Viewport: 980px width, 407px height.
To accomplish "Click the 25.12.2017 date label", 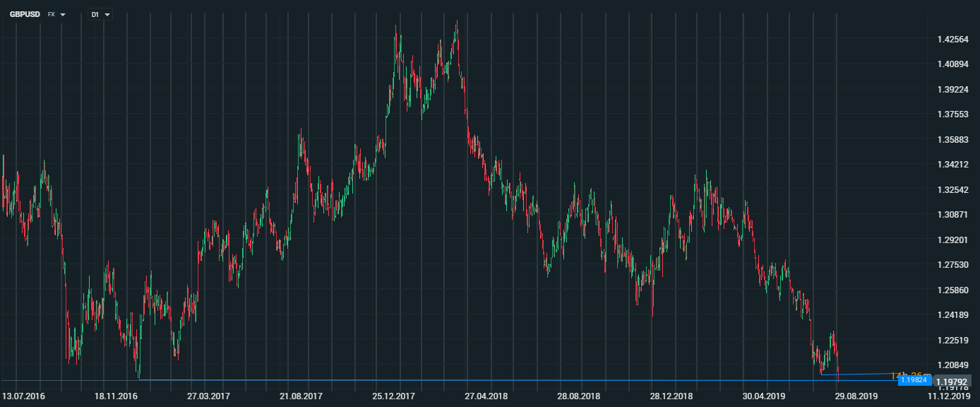I will pyautogui.click(x=393, y=397).
